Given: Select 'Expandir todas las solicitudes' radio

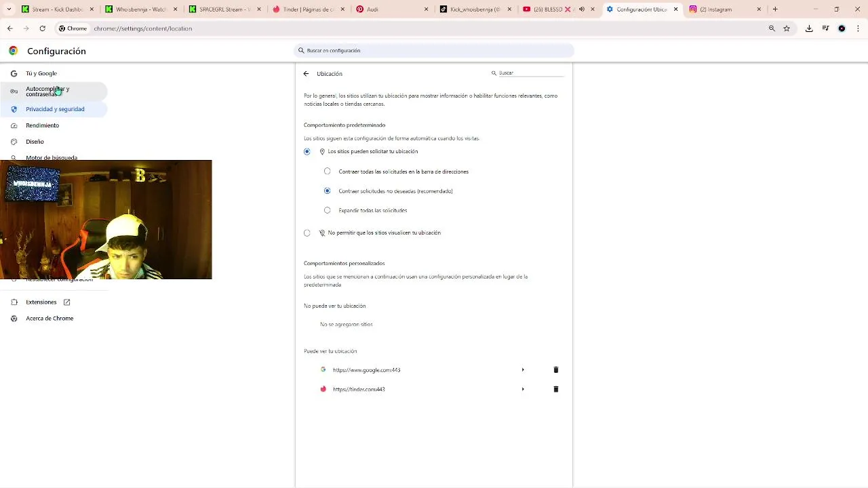Looking at the screenshot, I should point(328,210).
